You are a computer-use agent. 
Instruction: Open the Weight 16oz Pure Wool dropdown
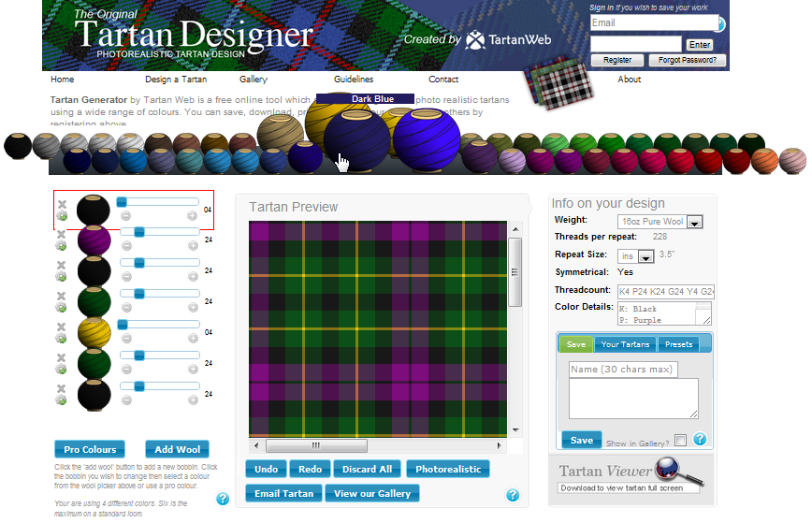coord(695,222)
